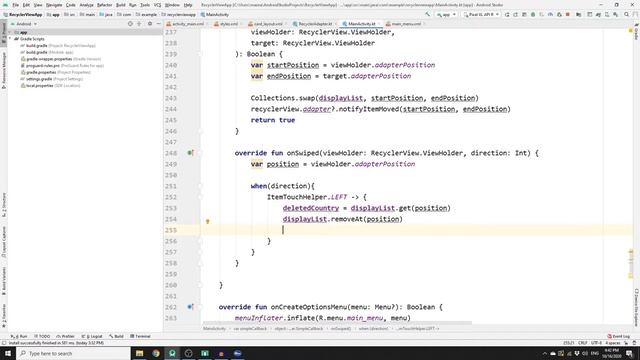
Task: Expand the app module tree node
Action: point(10,32)
